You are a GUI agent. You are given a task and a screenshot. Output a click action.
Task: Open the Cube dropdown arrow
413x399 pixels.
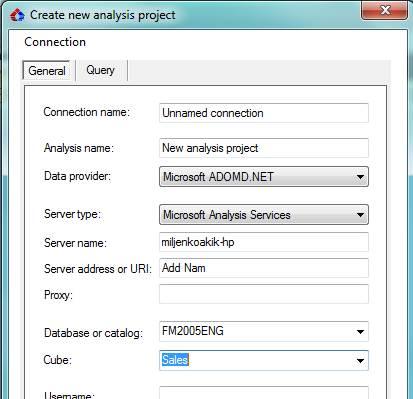pos(360,360)
